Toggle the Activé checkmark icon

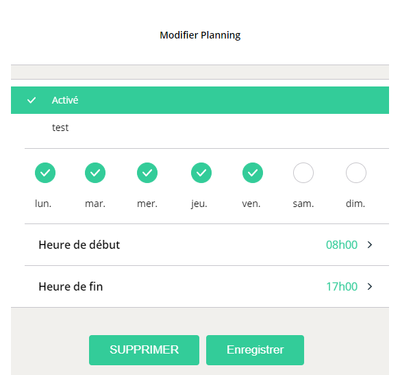31,100
